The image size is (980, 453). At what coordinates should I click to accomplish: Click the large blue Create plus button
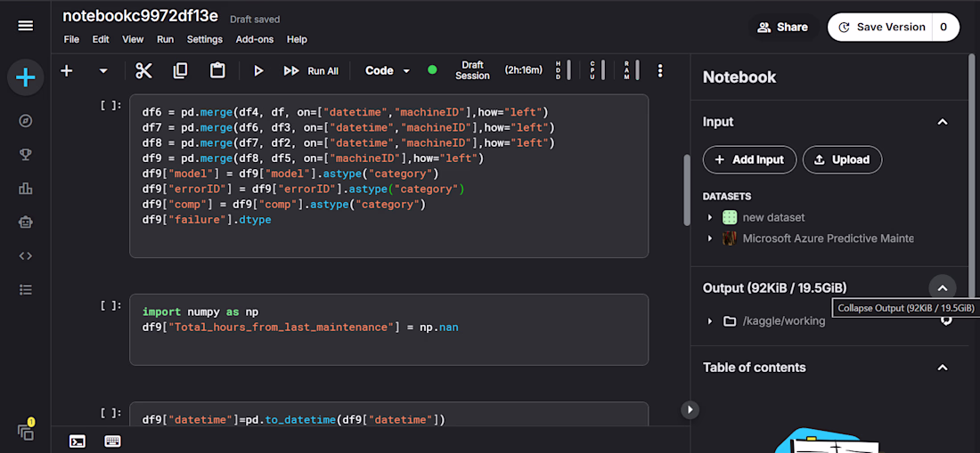pos(26,78)
